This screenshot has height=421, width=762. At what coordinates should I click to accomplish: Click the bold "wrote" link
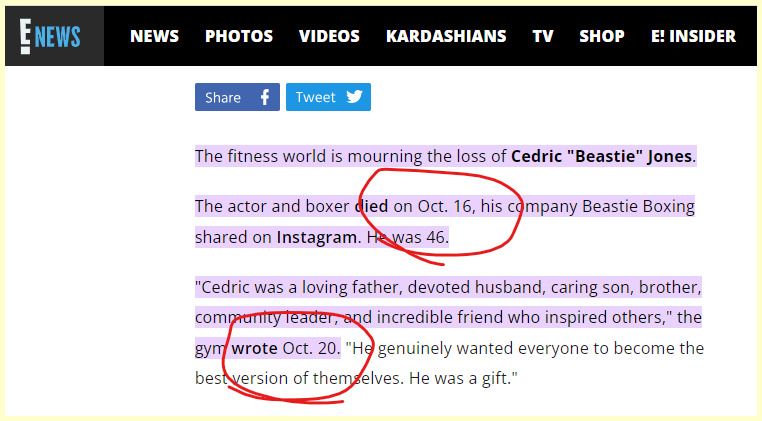254,349
